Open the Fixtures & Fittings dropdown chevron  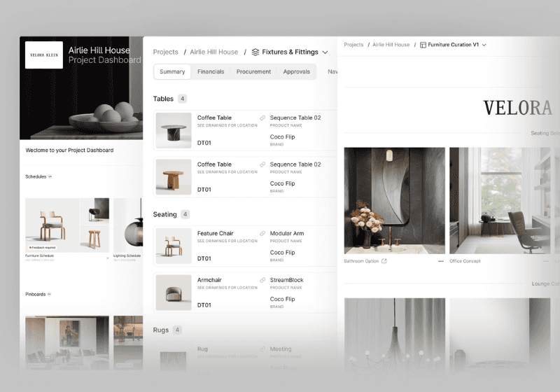(x=325, y=52)
